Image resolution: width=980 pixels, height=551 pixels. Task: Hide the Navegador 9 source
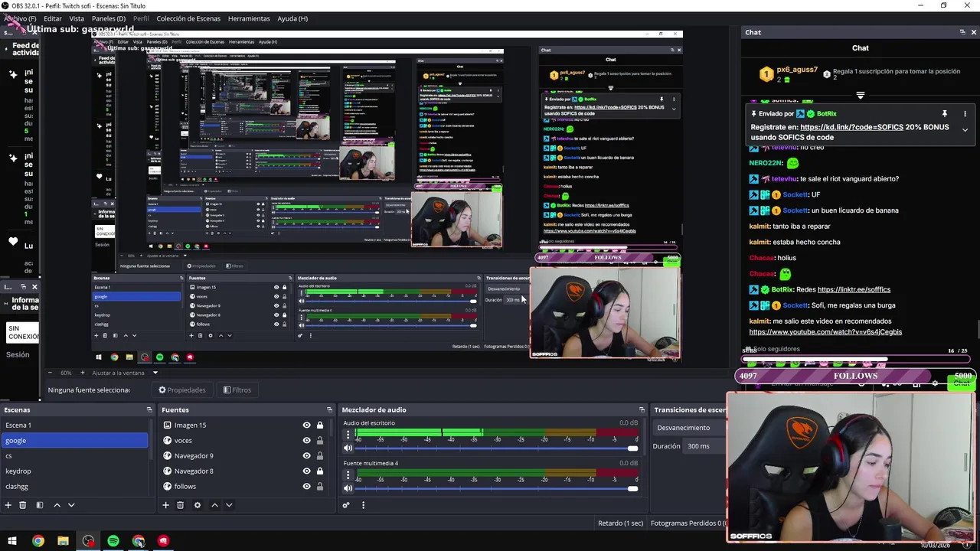point(306,456)
